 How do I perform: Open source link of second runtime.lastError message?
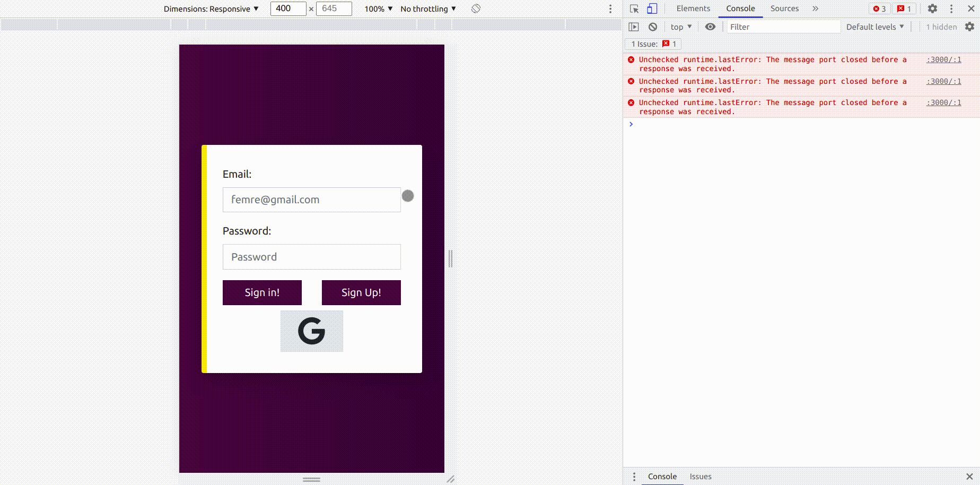tap(943, 81)
